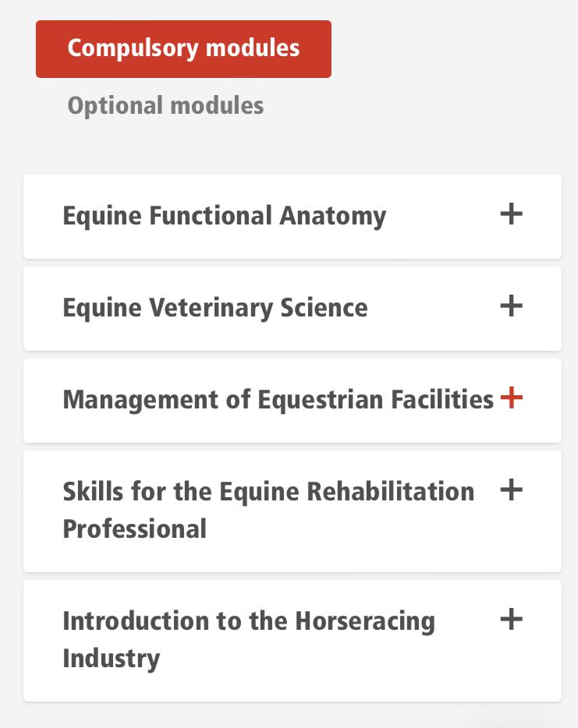
Task: Click the plus icon beside Equine Functional Anatomy
Action: tap(511, 214)
